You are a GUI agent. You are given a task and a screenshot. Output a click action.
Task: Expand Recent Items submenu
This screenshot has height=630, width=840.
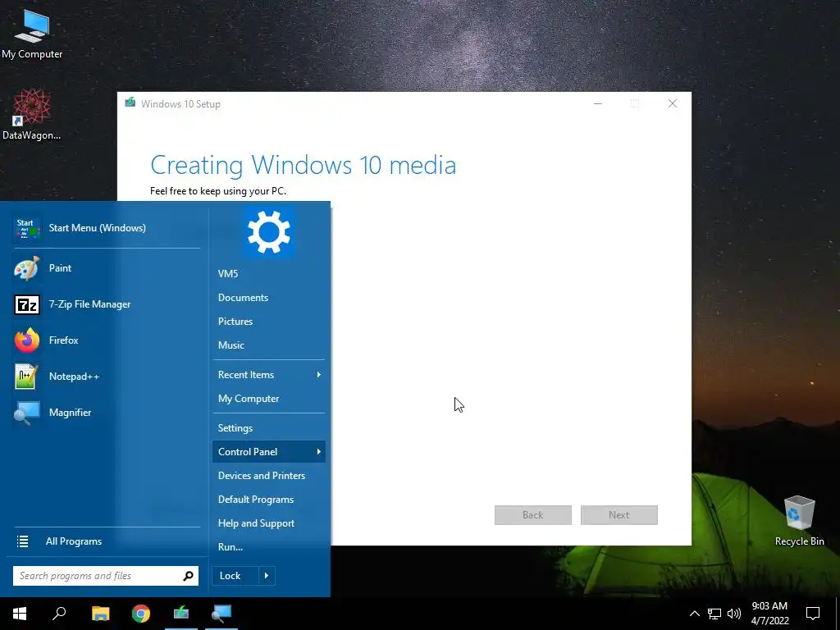268,375
